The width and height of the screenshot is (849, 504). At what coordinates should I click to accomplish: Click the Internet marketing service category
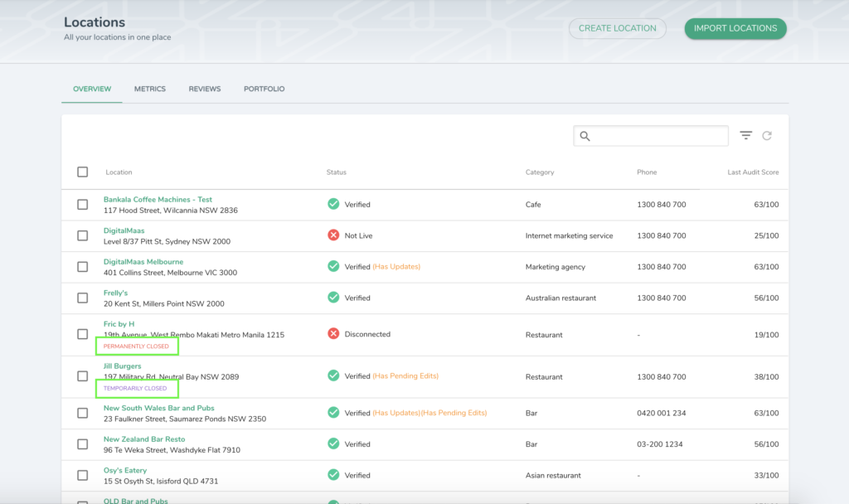569,235
